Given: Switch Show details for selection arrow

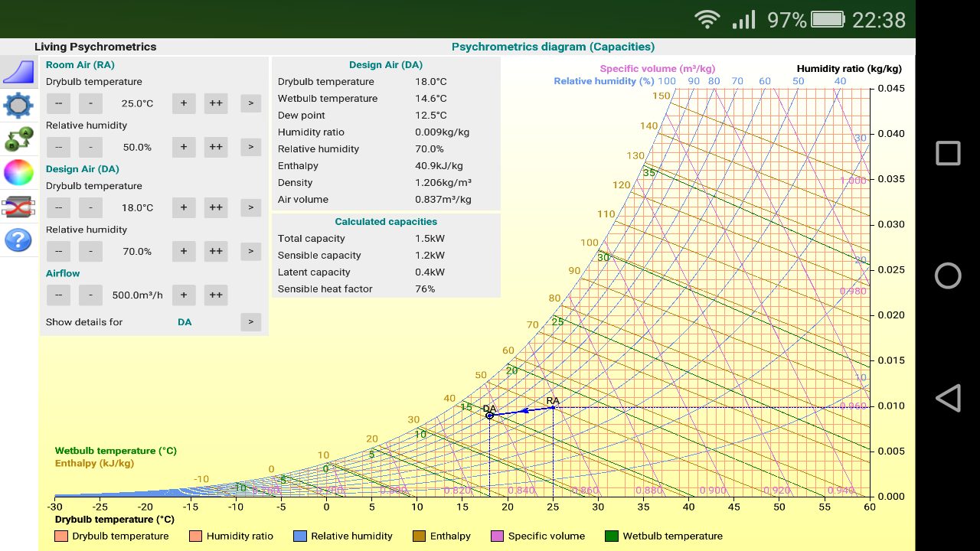Looking at the screenshot, I should click(250, 322).
